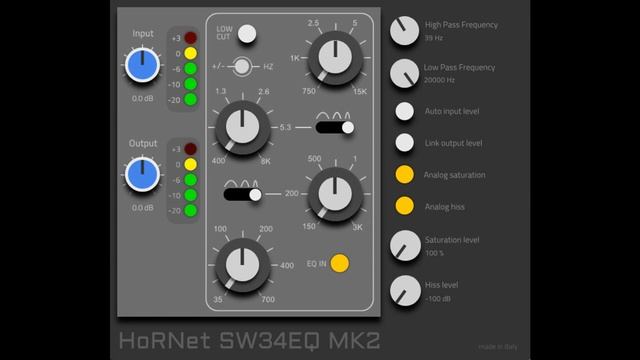
Task: Enable Auto input level
Action: pyautogui.click(x=404, y=111)
